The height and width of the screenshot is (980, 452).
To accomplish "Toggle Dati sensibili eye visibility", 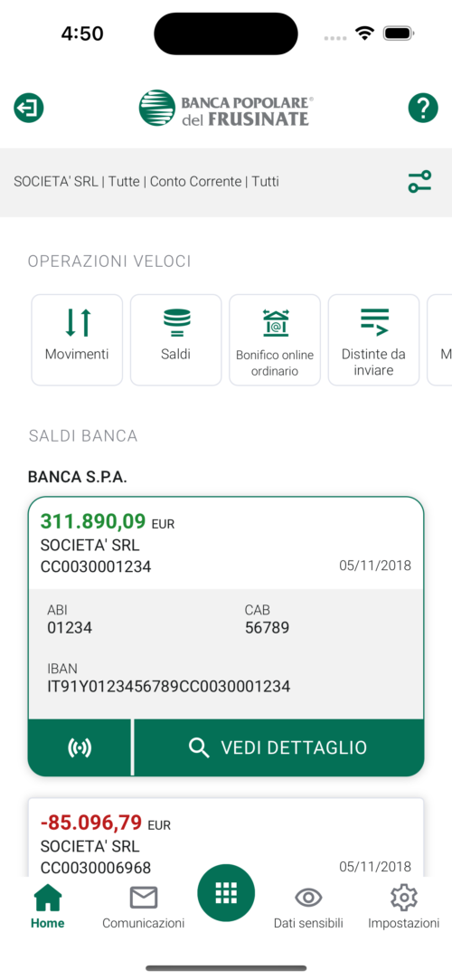I will pos(308,906).
